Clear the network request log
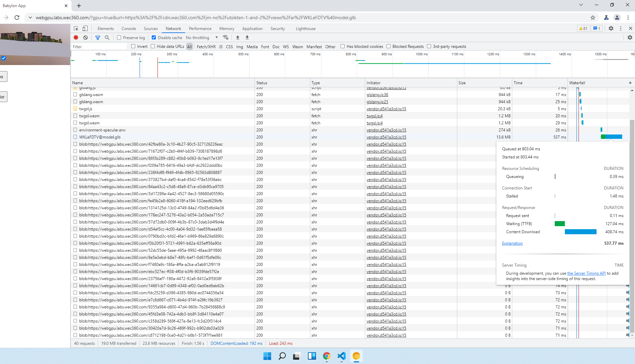 (x=86, y=38)
